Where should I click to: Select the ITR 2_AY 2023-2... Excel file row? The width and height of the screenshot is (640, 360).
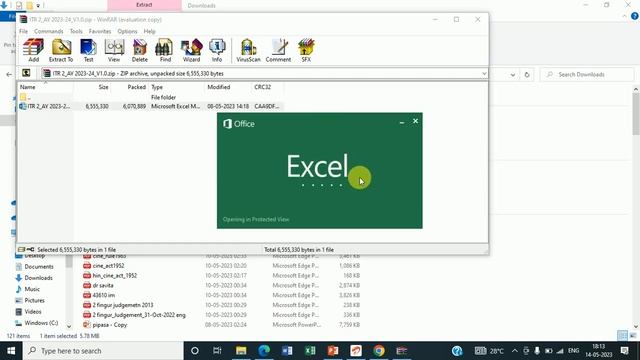click(151, 106)
